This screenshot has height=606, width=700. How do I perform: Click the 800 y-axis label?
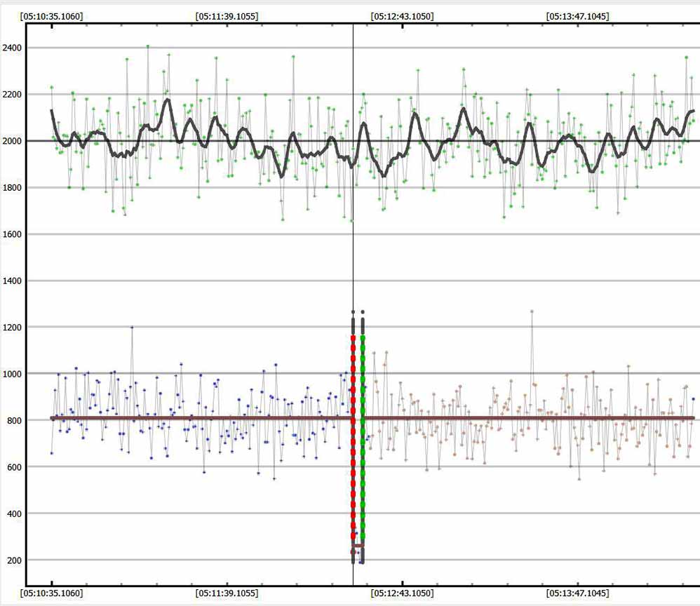(x=14, y=421)
